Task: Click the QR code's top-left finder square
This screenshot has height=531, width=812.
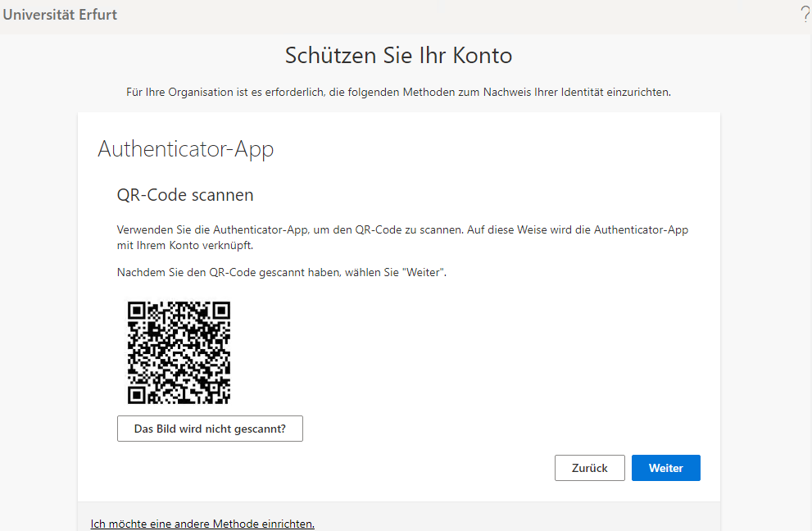Action: (x=137, y=311)
